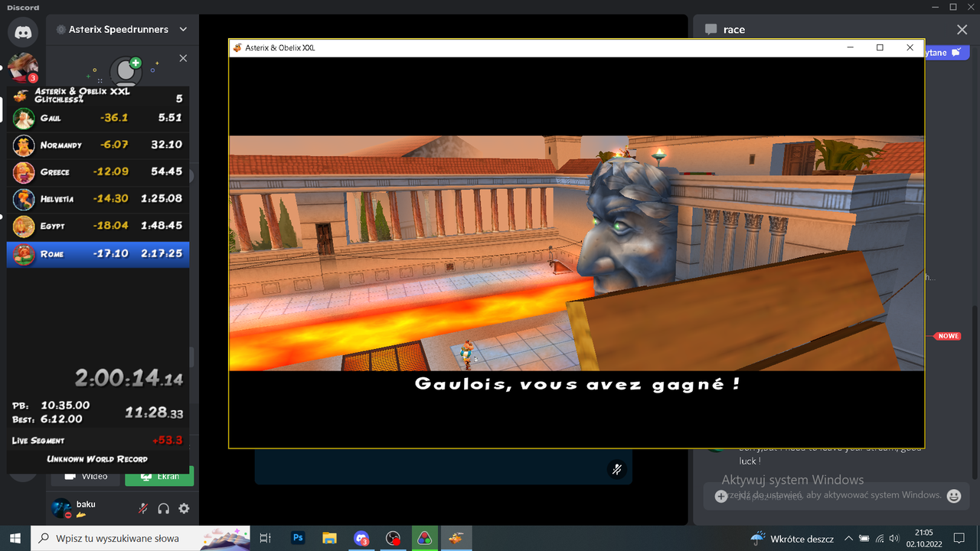Click the Helvetia character icon in splits
980x551 pixels.
(x=24, y=199)
